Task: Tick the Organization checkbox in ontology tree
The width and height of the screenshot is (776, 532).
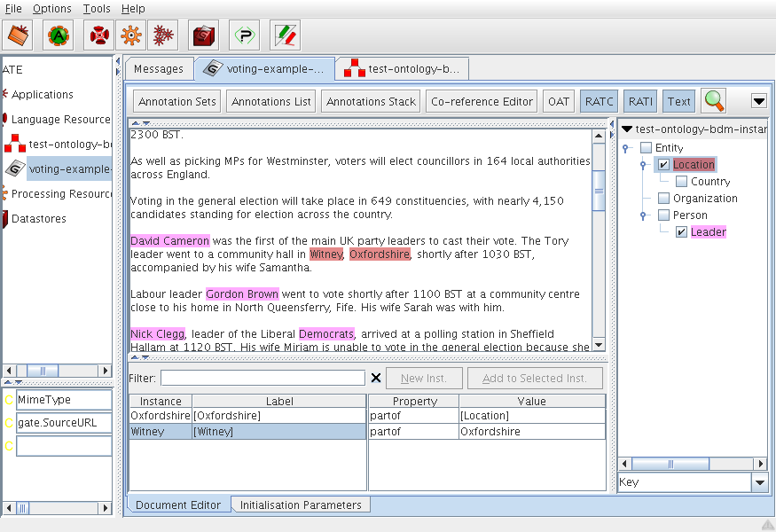Action: [663, 199]
